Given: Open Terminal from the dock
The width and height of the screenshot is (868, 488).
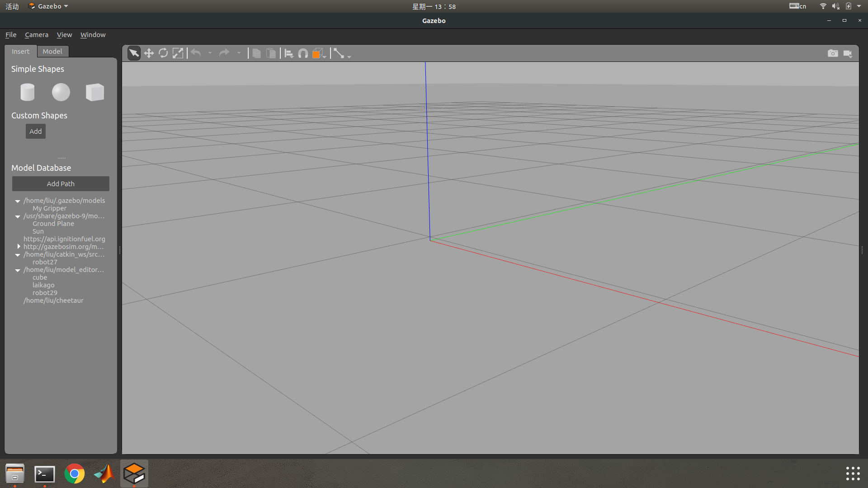Looking at the screenshot, I should click(x=45, y=474).
